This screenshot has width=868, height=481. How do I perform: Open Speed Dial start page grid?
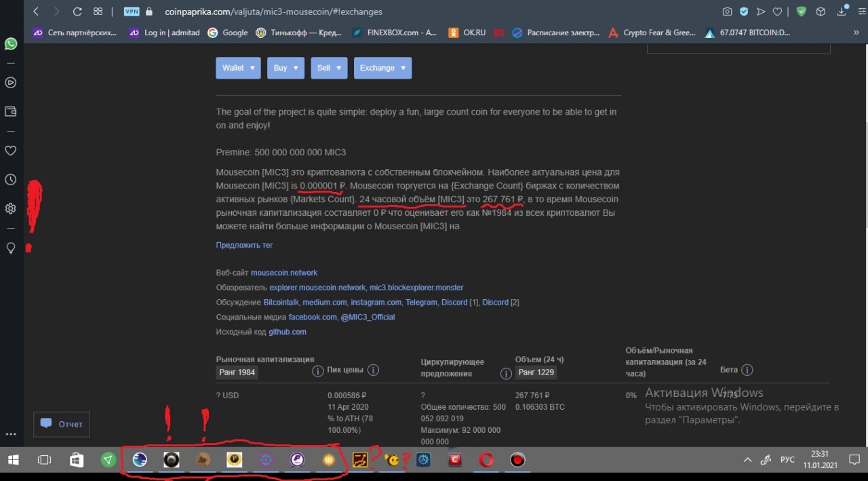pos(98,12)
